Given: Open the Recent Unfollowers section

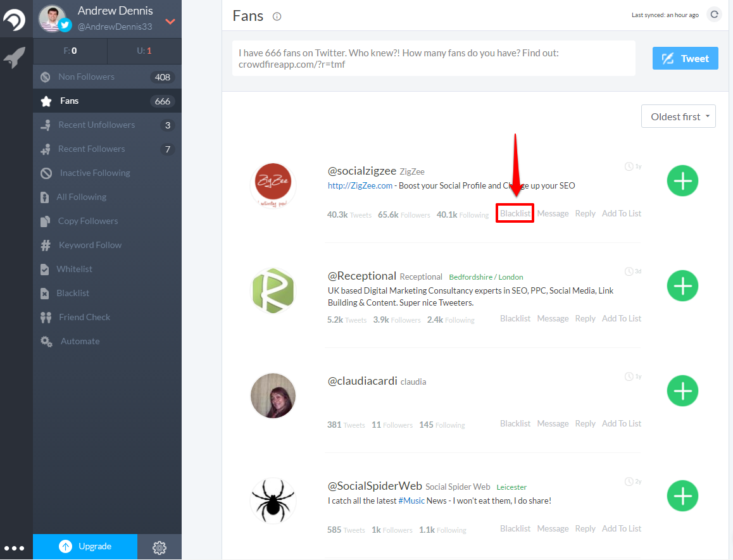Looking at the screenshot, I should 96,125.
